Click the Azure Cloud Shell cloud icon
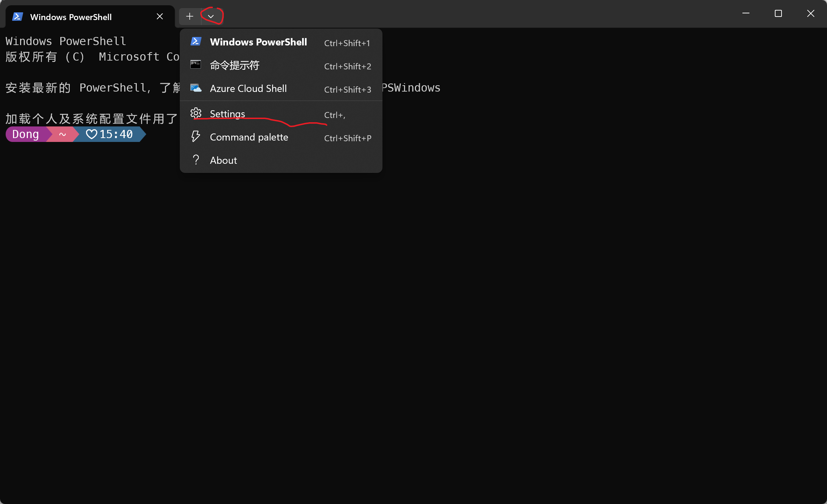This screenshot has width=827, height=504. 196,88
